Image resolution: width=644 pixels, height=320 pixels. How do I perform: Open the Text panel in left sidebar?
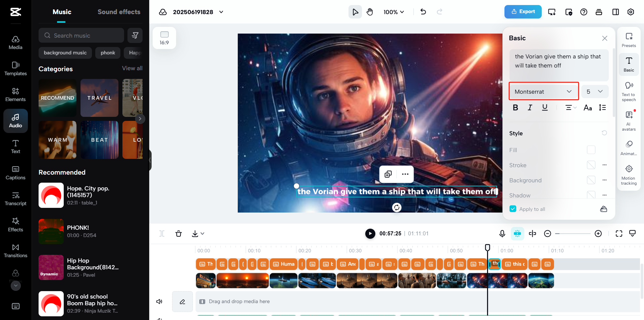(15, 147)
